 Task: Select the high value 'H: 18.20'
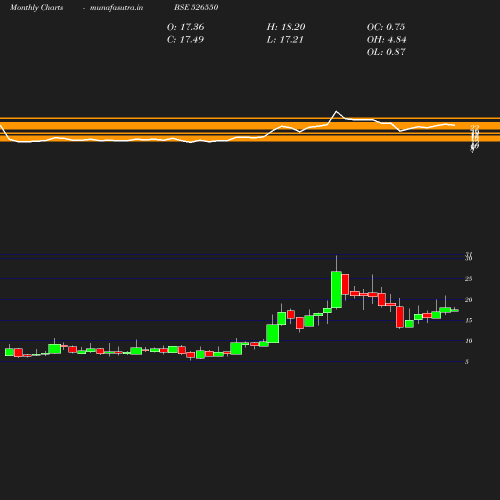pos(286,27)
